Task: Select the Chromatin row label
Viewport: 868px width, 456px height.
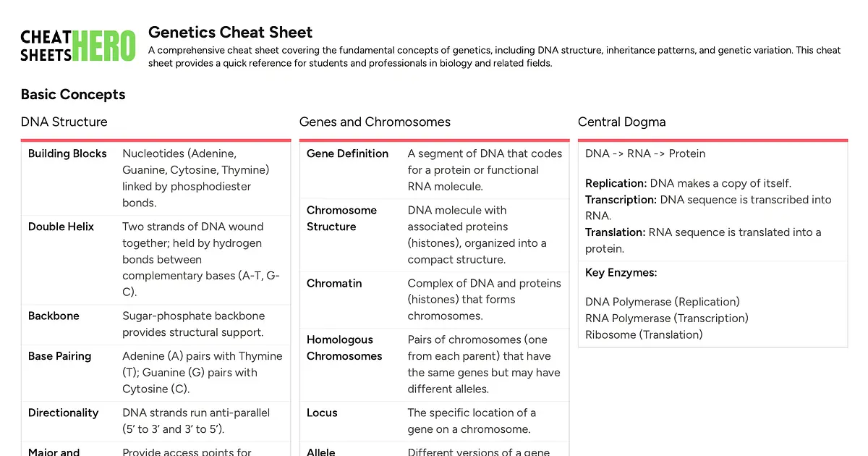Action: [x=334, y=283]
